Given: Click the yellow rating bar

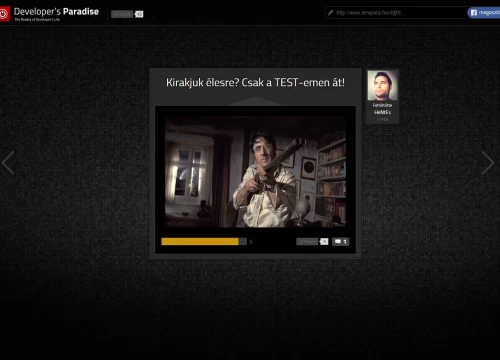Looking at the screenshot, I should [200, 242].
